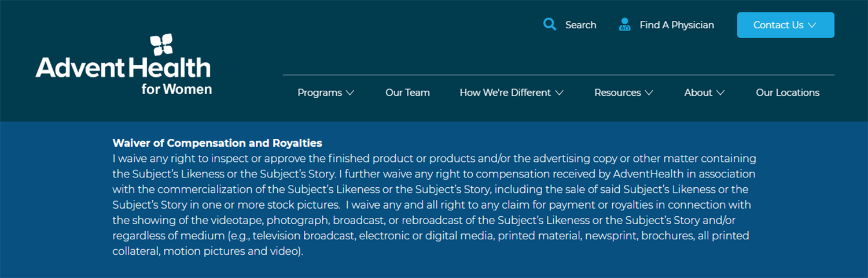This screenshot has height=278, width=868.
Task: Navigate to Our Locations
Action: (x=788, y=92)
